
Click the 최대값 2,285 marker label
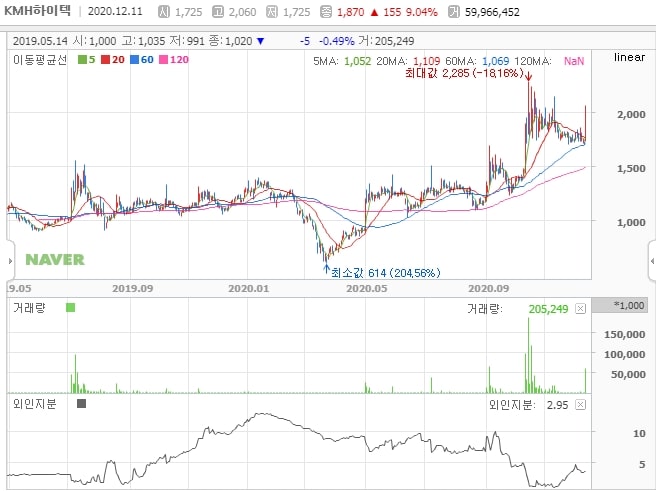(464, 73)
